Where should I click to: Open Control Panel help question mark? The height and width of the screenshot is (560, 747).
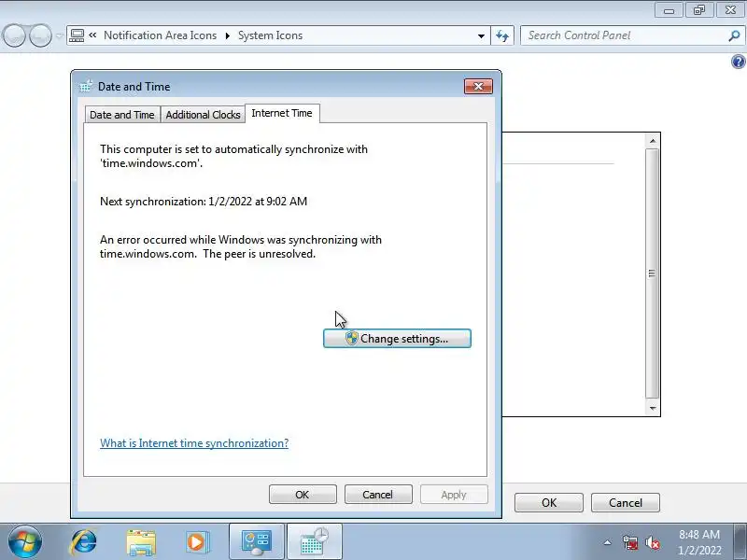pos(739,62)
